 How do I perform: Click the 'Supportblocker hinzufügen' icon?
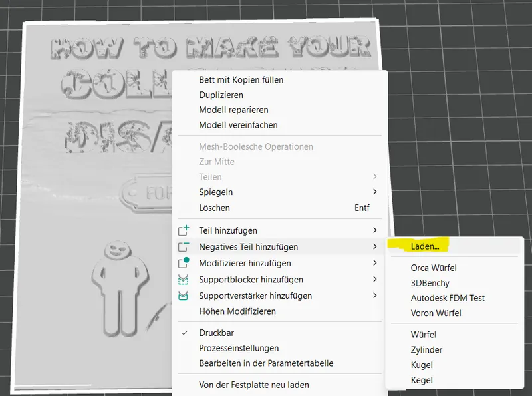184,280
